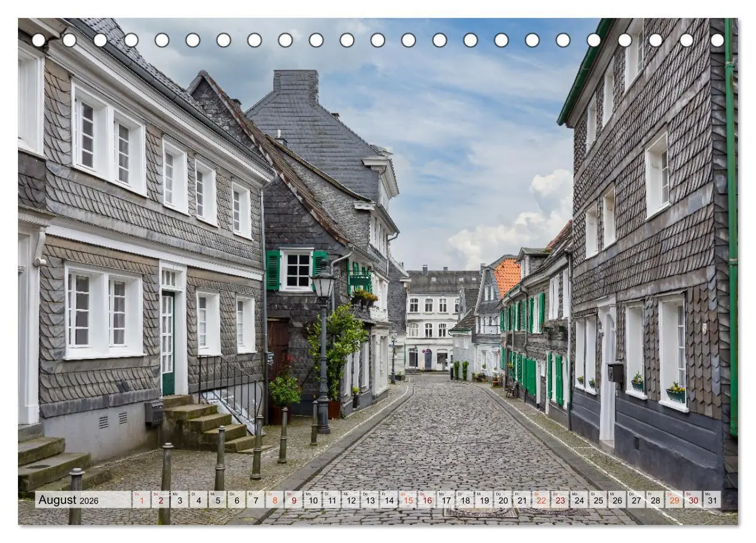Pick Friday 7 on the date bar

coord(256,500)
